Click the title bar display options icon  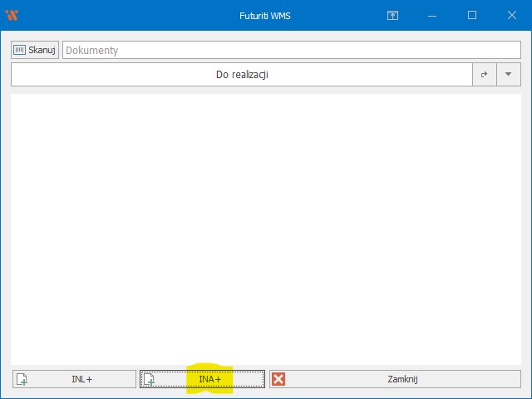[x=392, y=15]
